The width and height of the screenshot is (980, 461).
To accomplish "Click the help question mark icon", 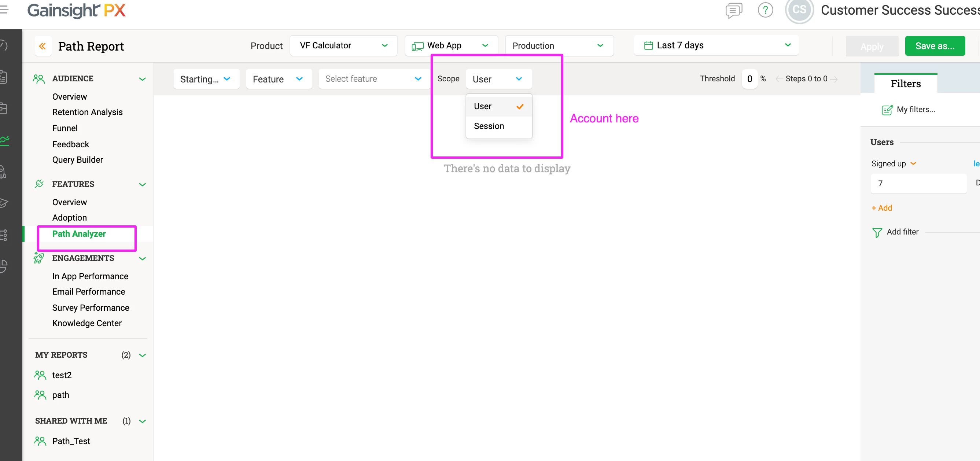I will (765, 10).
